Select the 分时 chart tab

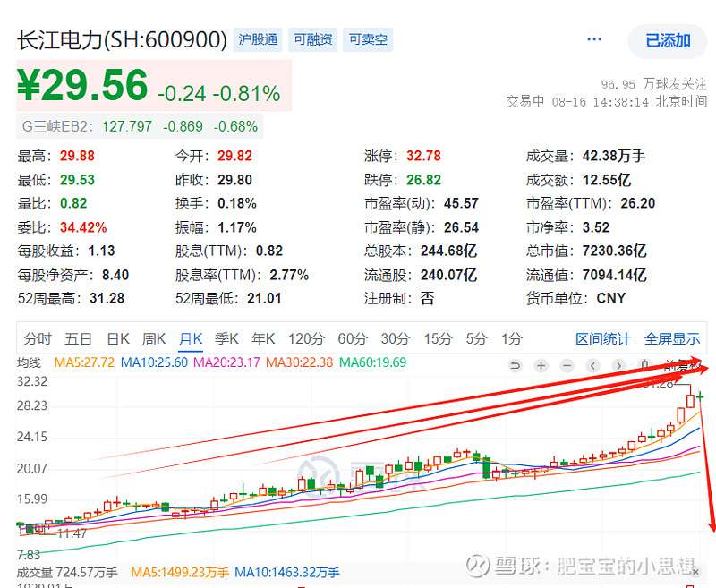[38, 339]
